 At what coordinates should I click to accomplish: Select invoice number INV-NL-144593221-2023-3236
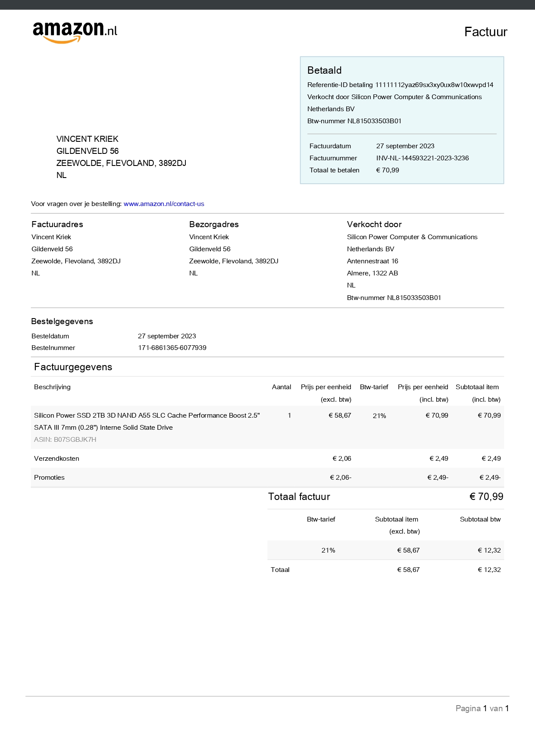pos(422,158)
